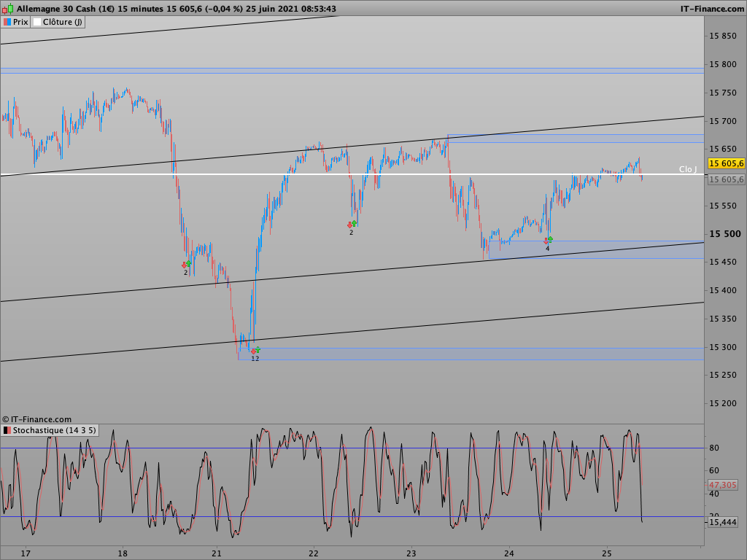The image size is (747, 560).
Task: Click the grey 15 605,6 closing price tag
Action: tap(726, 179)
